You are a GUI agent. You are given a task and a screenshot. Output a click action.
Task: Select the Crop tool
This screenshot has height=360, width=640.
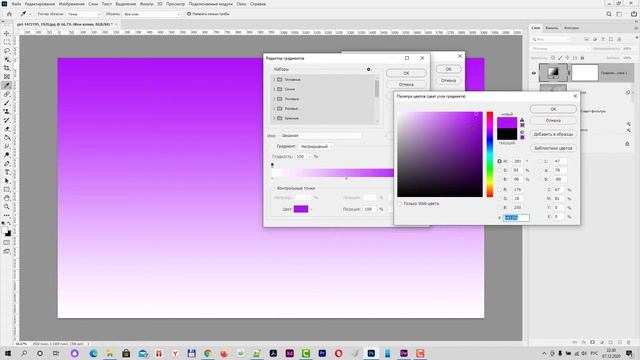pyautogui.click(x=7, y=68)
